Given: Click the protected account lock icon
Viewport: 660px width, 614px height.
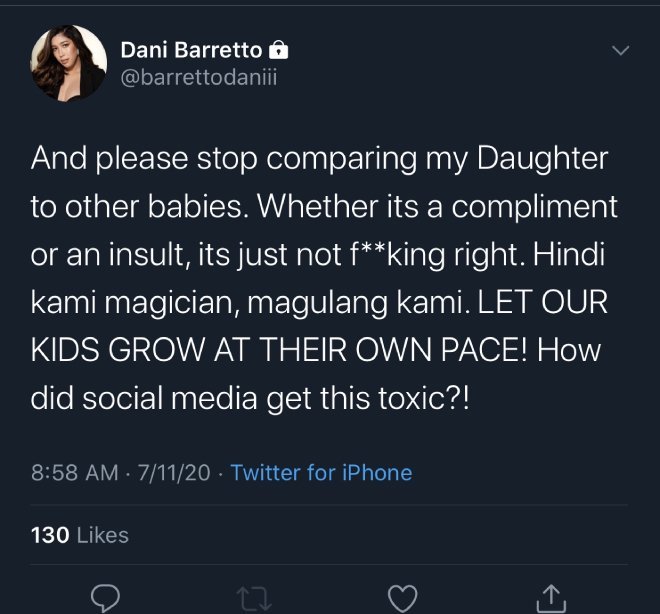Looking at the screenshot, I should pyautogui.click(x=280, y=50).
